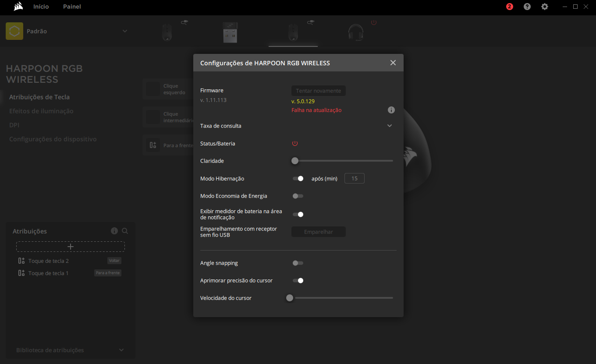Click current firmware v. 1.11.113 text
Viewport: 596px width, 364px height.
(213, 100)
